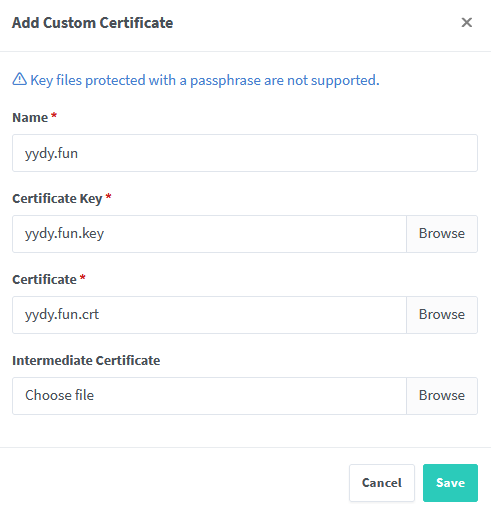The width and height of the screenshot is (491, 508).
Task: Browse for an Intermediate Certificate file
Action: [442, 396]
